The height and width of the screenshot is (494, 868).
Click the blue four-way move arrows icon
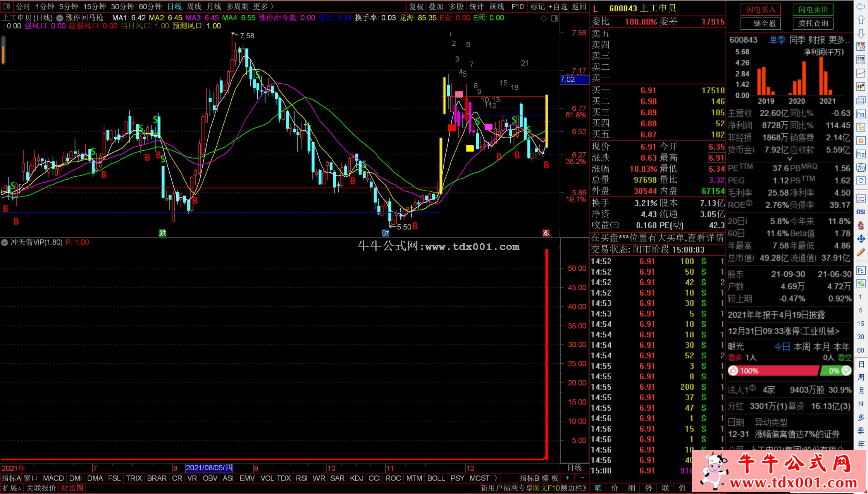(861, 239)
